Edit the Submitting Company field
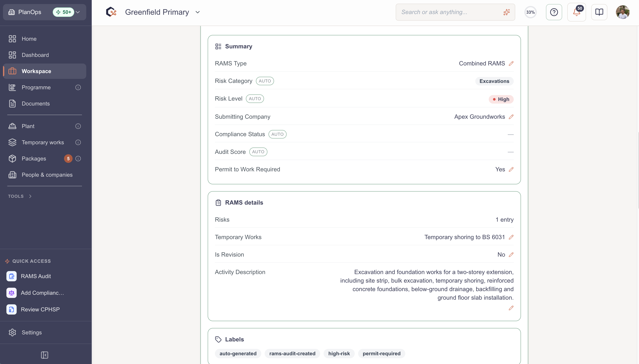Viewport: 639px width, 364px height. [x=511, y=117]
